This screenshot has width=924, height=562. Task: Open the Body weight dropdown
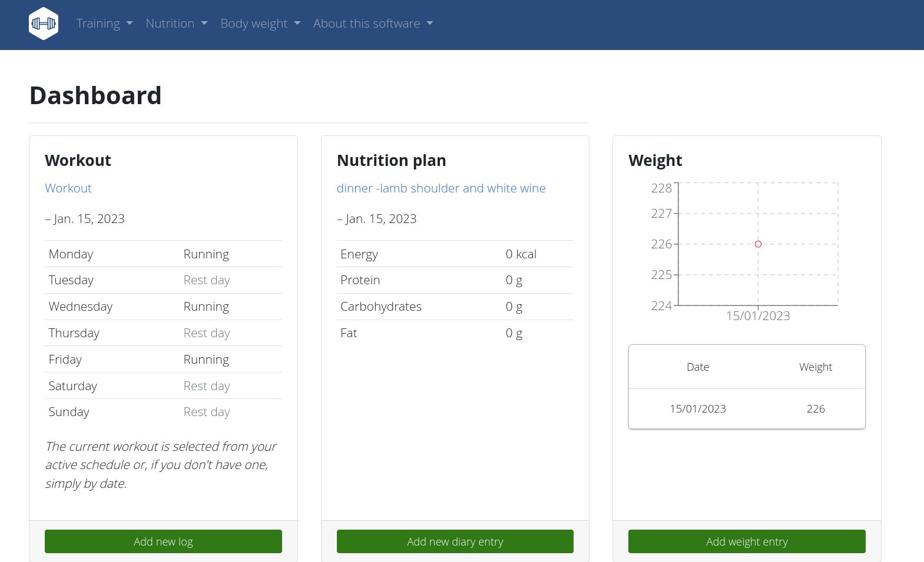click(260, 24)
